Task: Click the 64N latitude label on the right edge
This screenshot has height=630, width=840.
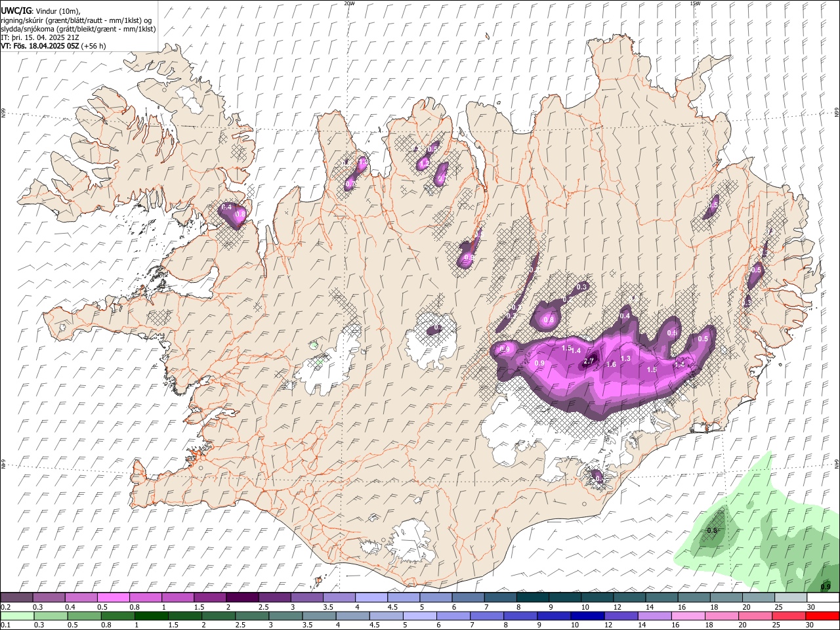Action: pos(837,463)
